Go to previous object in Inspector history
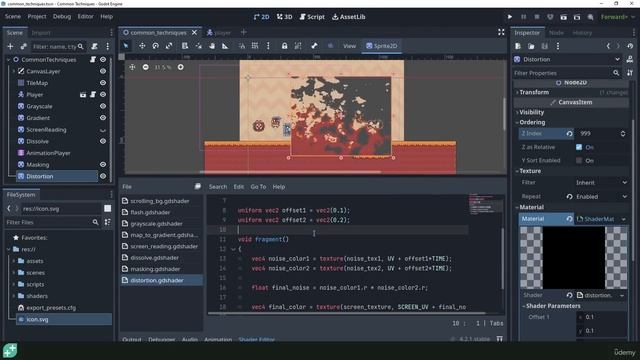640x360 pixels. point(608,46)
